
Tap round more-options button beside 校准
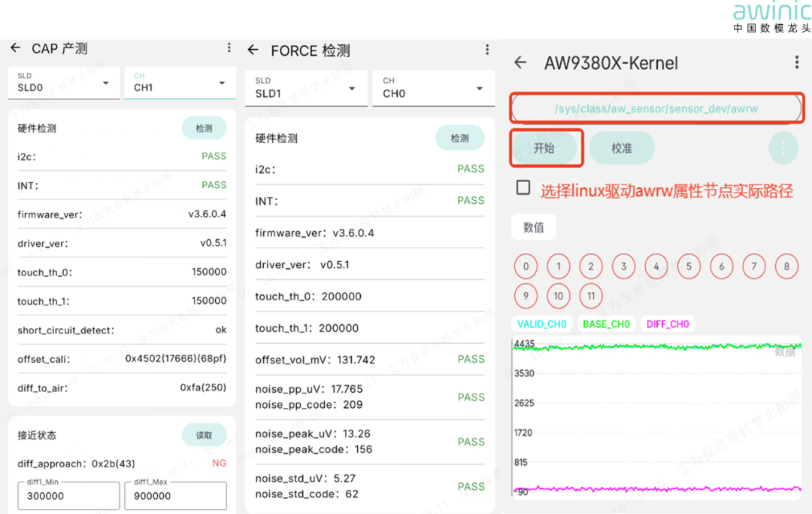(783, 148)
